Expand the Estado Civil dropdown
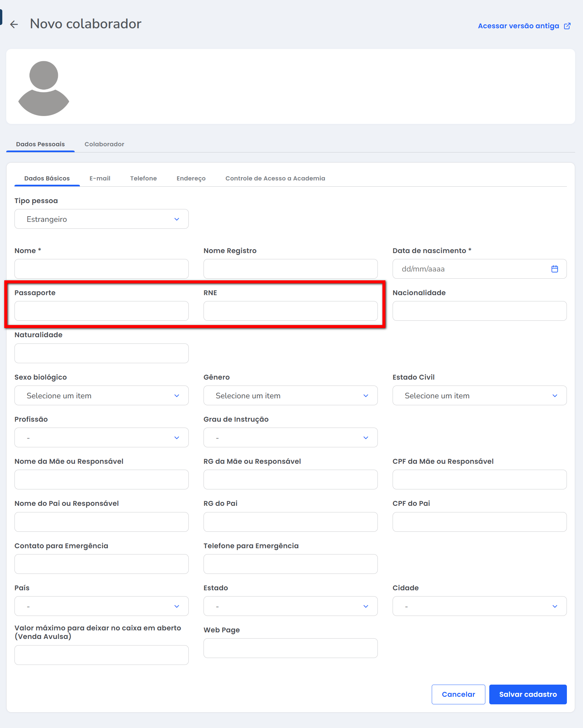The image size is (583, 728). [x=479, y=395]
